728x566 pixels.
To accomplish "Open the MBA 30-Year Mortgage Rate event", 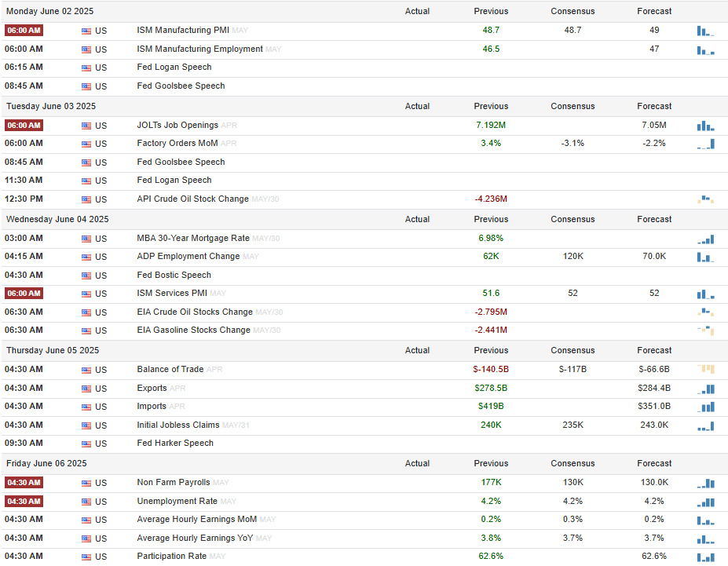I will pyautogui.click(x=193, y=238).
